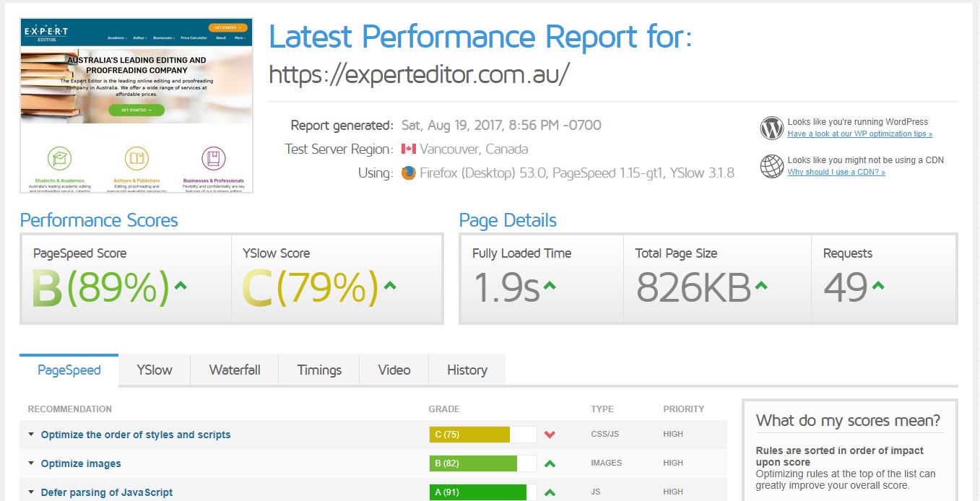Image resolution: width=980 pixels, height=501 pixels.
Task: Click the WordPress logo icon
Action: click(x=771, y=128)
